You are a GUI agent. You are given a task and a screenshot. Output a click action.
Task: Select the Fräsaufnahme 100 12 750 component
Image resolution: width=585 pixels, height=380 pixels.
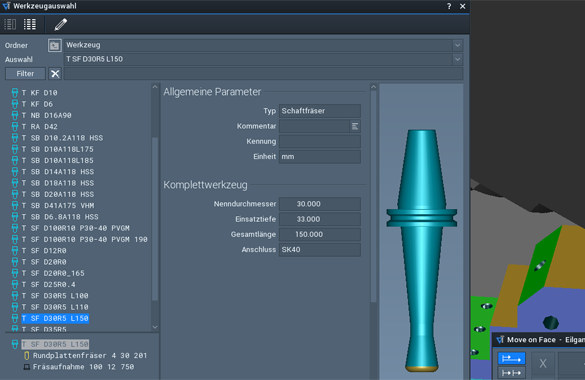click(83, 367)
